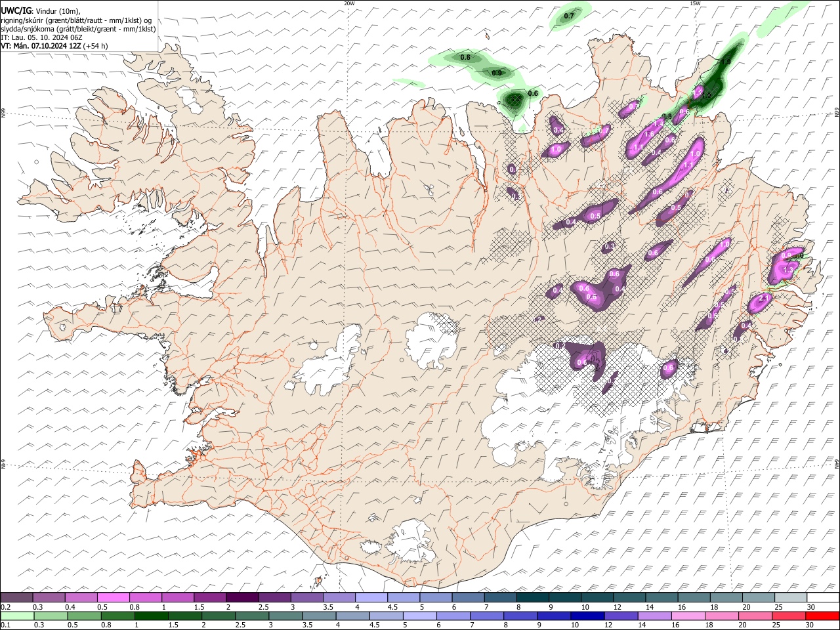Image resolution: width=840 pixels, height=630 pixels.
Task: Click the light lavender 4 swatch in upper legend
Action: click(371, 597)
